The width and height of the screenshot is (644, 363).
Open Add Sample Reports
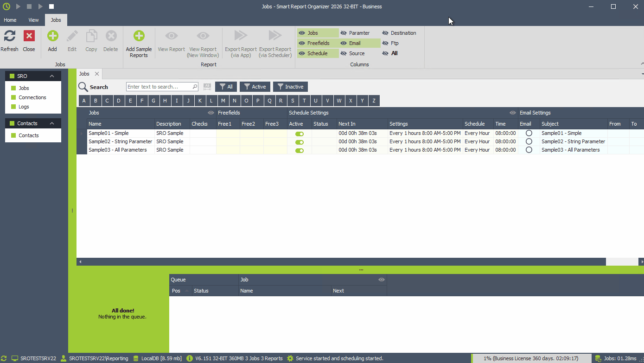pyautogui.click(x=139, y=36)
